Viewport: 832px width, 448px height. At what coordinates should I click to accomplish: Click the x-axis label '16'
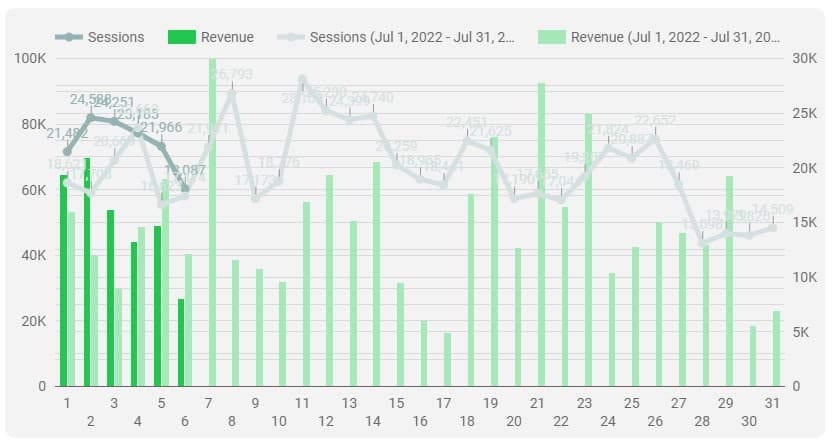[x=420, y=421]
